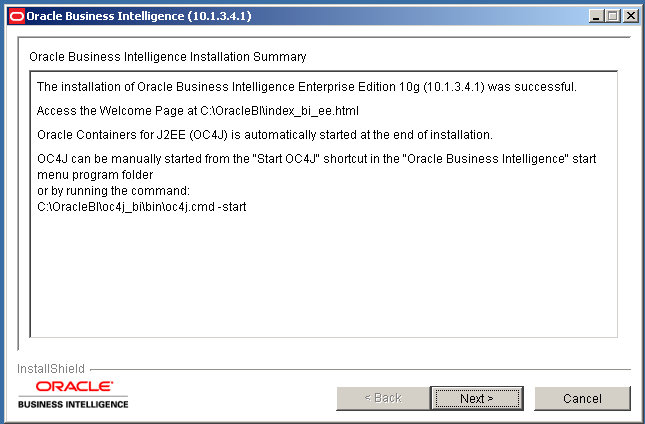The image size is (645, 424).
Task: Minimize the installer window
Action: point(596,15)
